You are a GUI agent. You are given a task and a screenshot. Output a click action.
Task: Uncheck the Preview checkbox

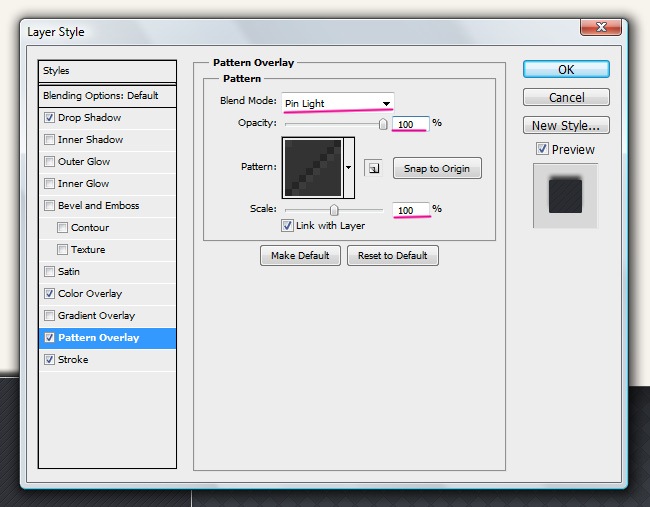[x=542, y=149]
